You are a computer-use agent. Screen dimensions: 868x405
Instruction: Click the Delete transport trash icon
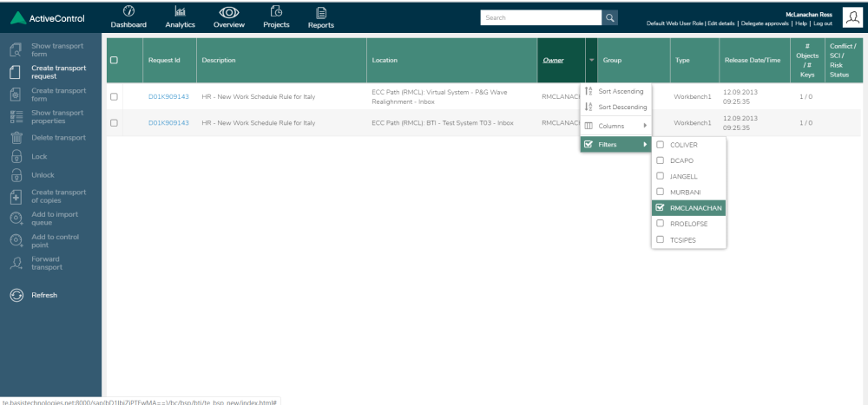click(x=16, y=138)
